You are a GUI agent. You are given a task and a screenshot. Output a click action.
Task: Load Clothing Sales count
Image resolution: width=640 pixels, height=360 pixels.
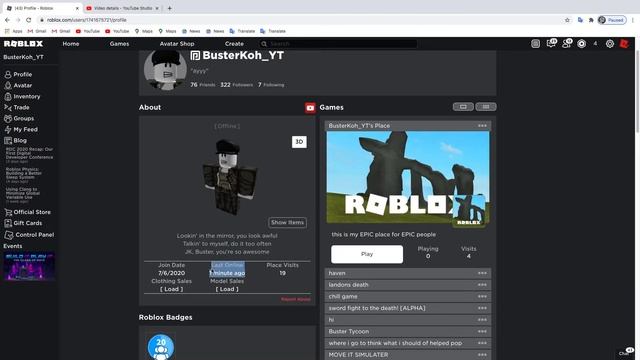171,289
